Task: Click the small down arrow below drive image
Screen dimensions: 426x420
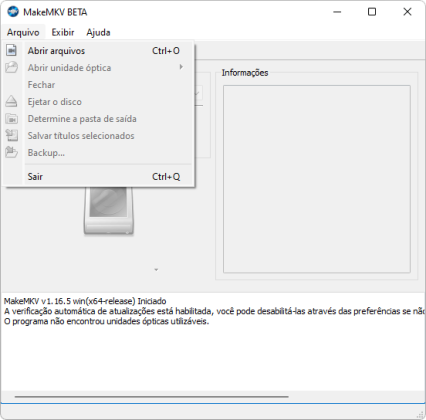Action: tap(156, 270)
